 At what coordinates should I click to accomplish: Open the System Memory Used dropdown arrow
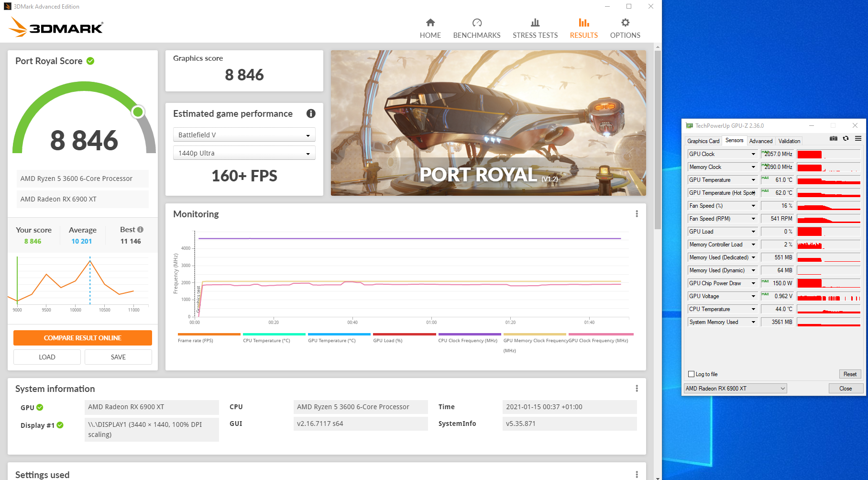(x=753, y=322)
